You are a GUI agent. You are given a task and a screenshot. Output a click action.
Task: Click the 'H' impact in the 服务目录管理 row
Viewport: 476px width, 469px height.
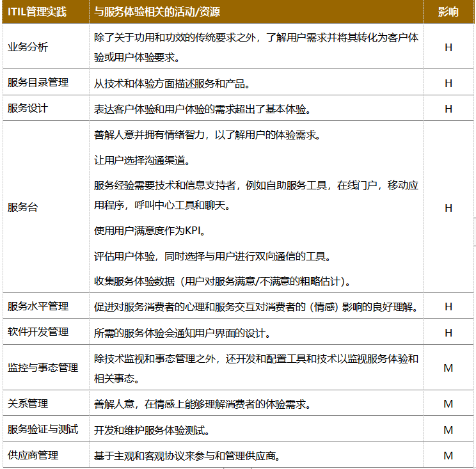coord(448,83)
